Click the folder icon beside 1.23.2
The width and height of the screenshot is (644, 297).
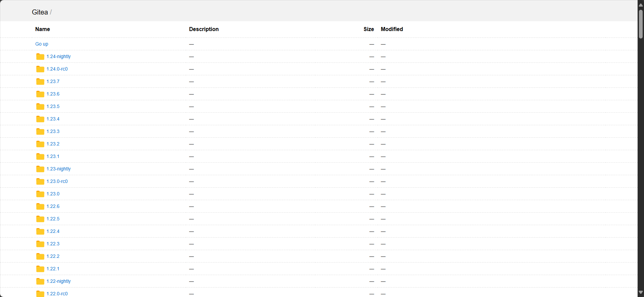[40, 144]
